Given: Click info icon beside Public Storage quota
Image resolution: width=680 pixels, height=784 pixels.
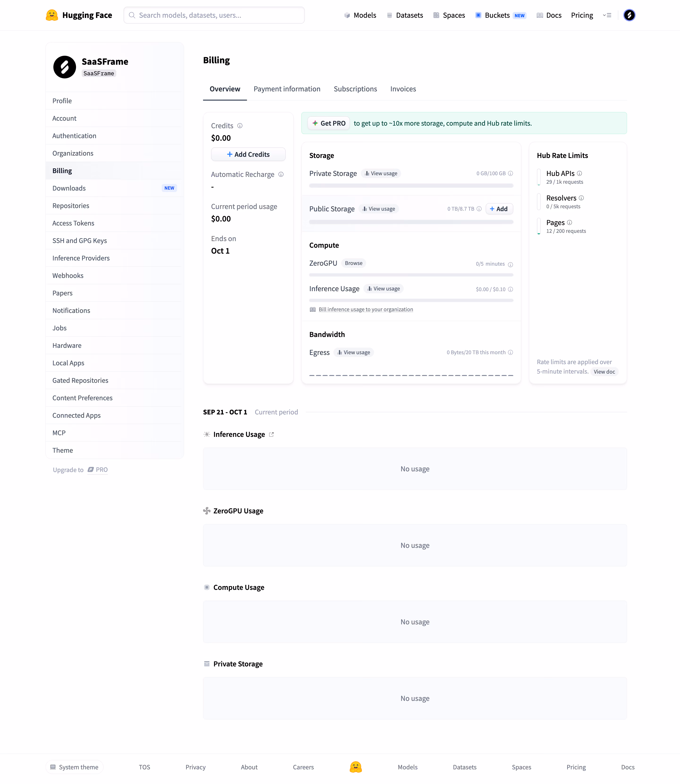Looking at the screenshot, I should tap(479, 209).
